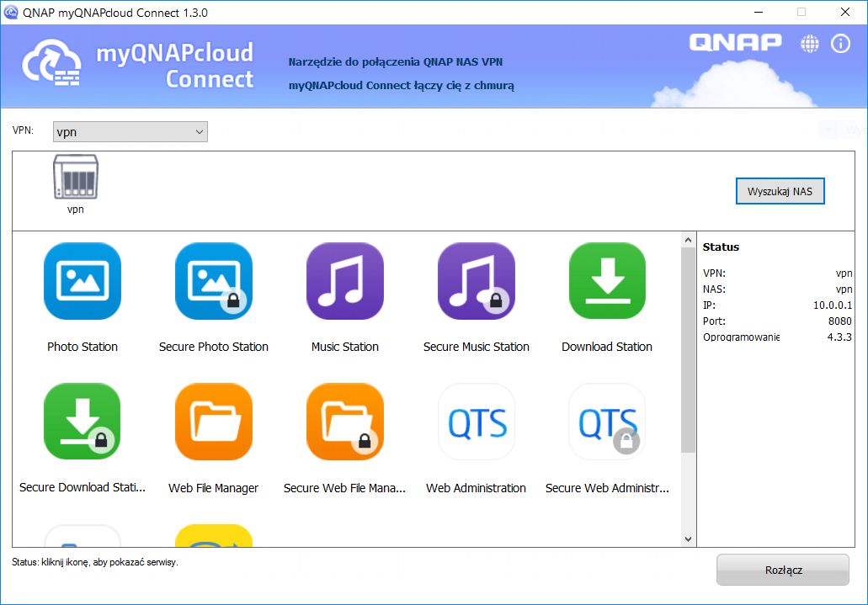Click the Photo Station label
This screenshot has width=868, height=605.
[x=83, y=347]
